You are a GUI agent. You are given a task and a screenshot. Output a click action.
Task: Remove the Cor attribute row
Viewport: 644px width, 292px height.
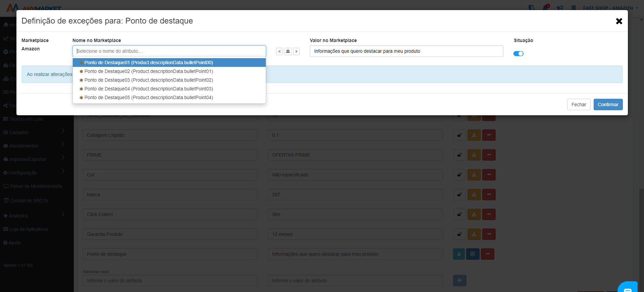click(x=489, y=175)
